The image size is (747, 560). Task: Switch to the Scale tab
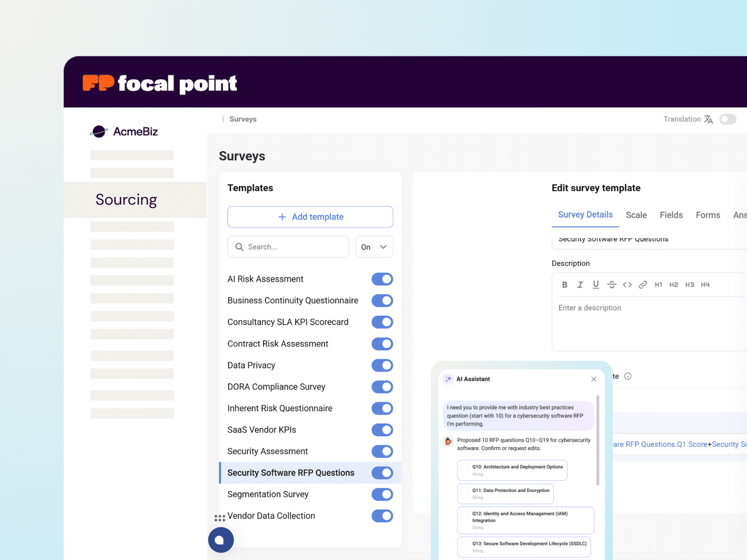pos(636,215)
